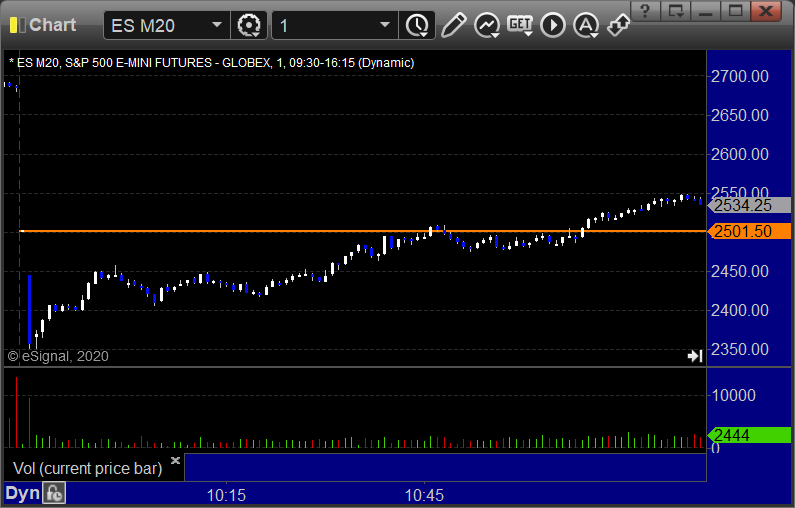
Task: Jump to latest bar arrow icon
Action: pos(694,356)
